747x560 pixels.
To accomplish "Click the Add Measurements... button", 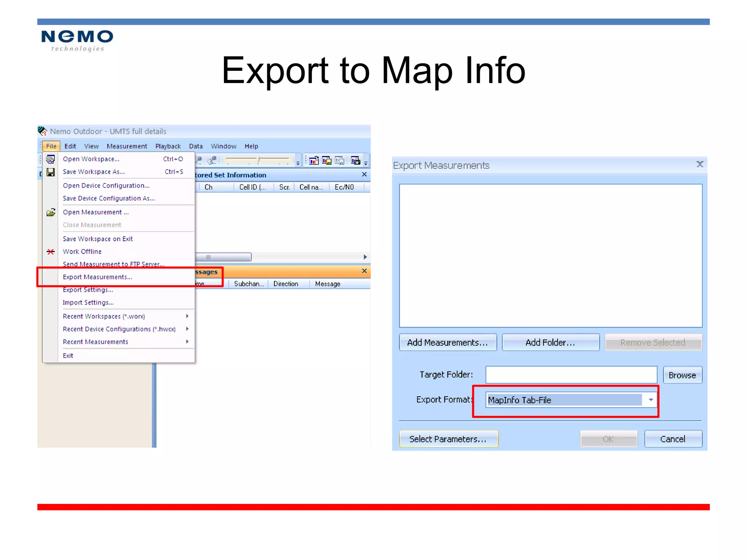I will [448, 342].
